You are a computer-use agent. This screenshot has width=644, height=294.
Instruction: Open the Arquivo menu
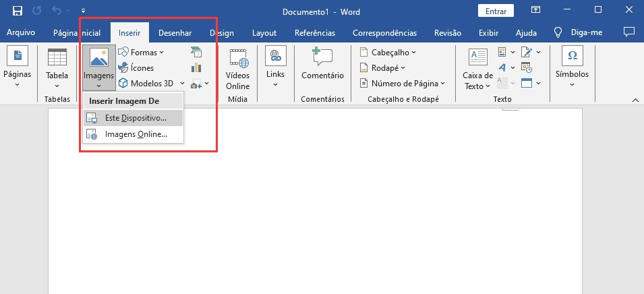coord(21,32)
